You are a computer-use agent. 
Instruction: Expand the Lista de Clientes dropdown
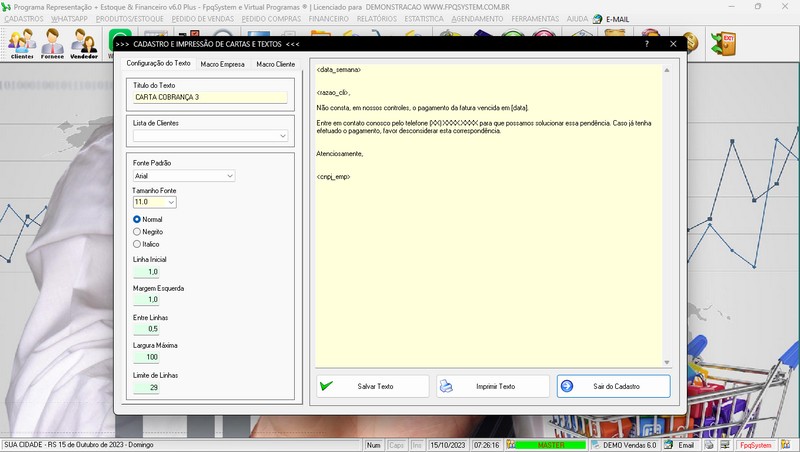point(283,136)
